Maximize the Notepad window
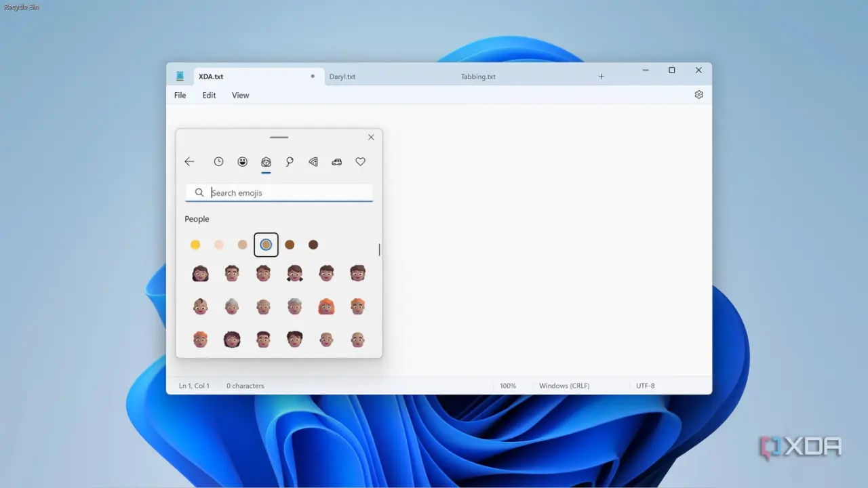The image size is (868, 488). click(x=672, y=70)
